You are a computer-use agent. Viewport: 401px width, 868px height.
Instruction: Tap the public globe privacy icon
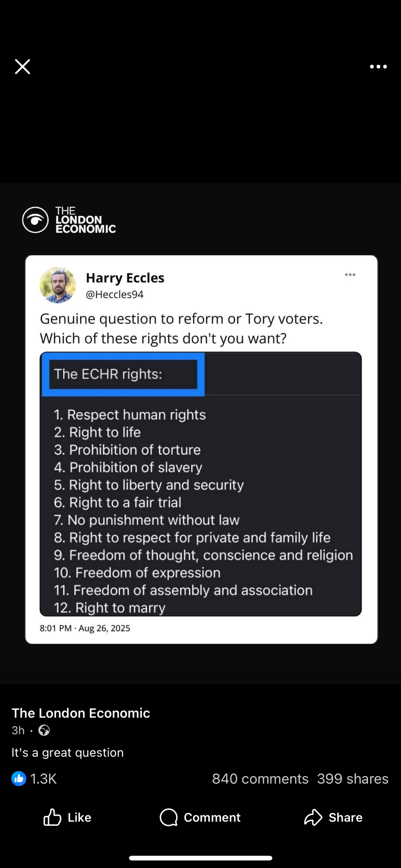click(44, 730)
